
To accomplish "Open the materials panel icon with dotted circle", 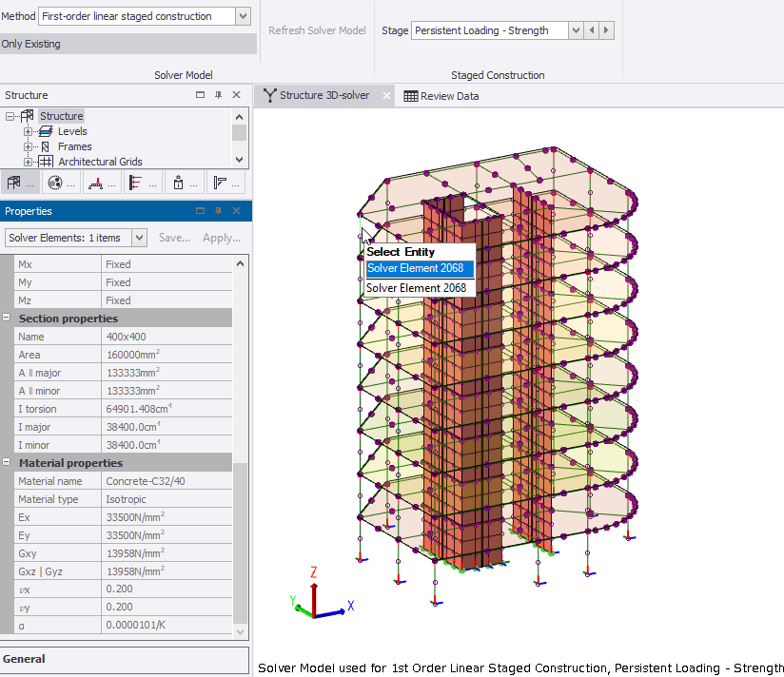I will pos(57,182).
